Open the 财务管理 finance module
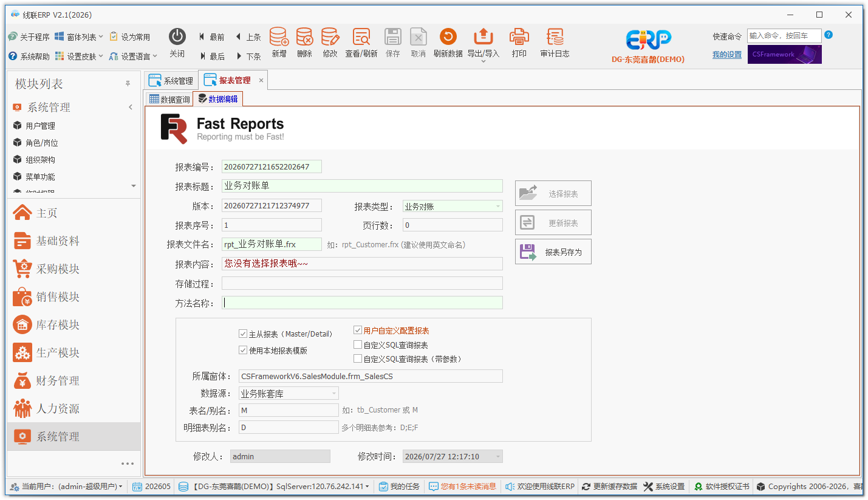The width and height of the screenshot is (868, 500). click(x=73, y=380)
